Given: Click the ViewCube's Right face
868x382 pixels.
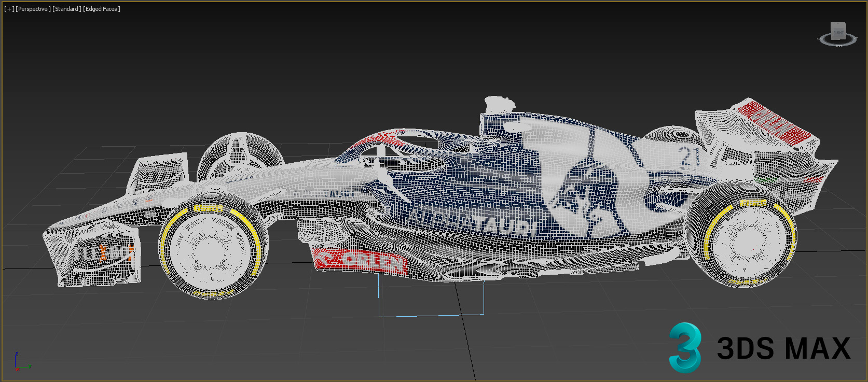Looking at the screenshot, I should click(838, 32).
